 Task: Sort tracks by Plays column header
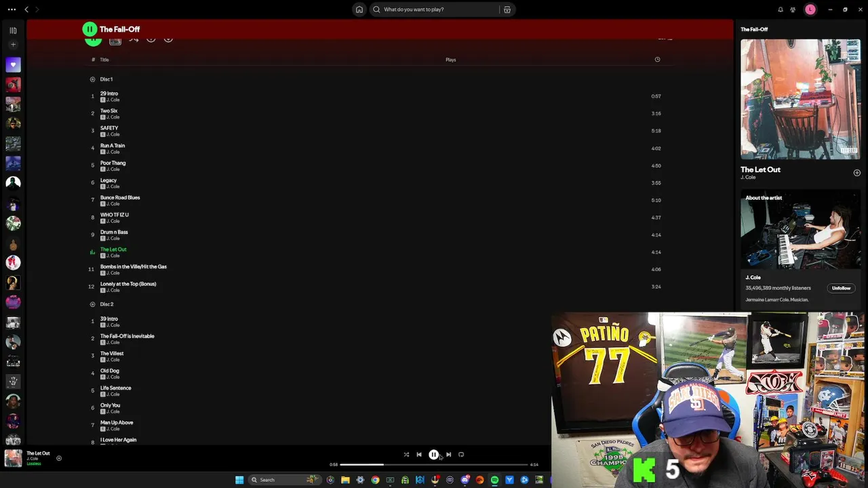[x=450, y=60]
